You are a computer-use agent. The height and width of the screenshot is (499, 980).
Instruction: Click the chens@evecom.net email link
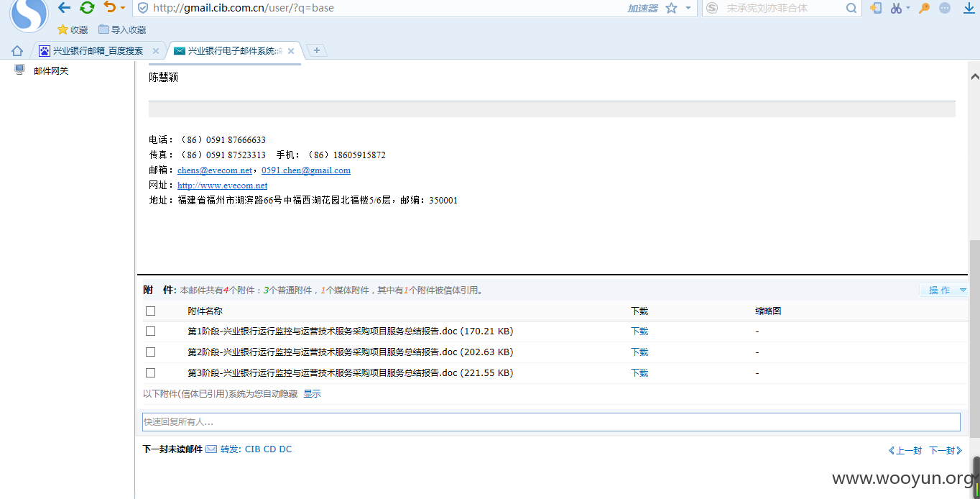pyautogui.click(x=215, y=170)
